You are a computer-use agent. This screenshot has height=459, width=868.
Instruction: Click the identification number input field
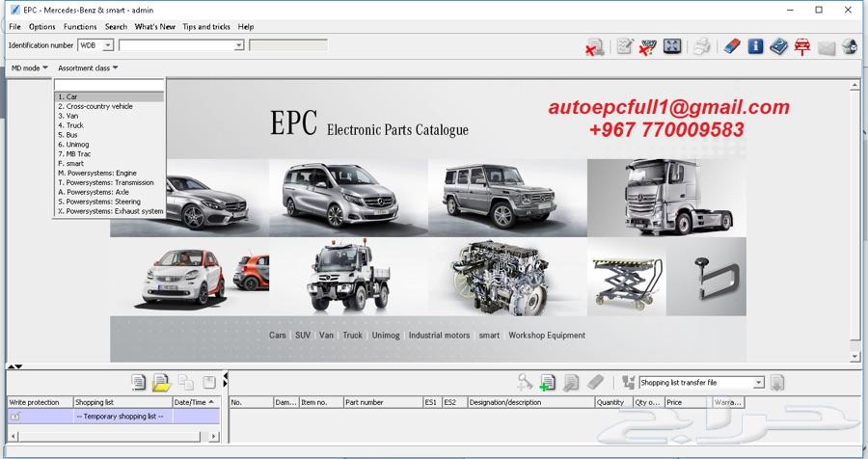(x=176, y=45)
